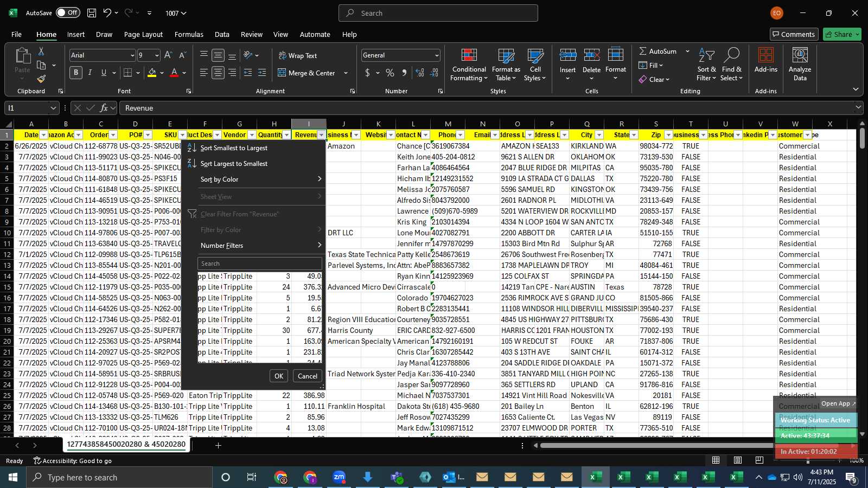Open the Windows Start menu

(13, 477)
